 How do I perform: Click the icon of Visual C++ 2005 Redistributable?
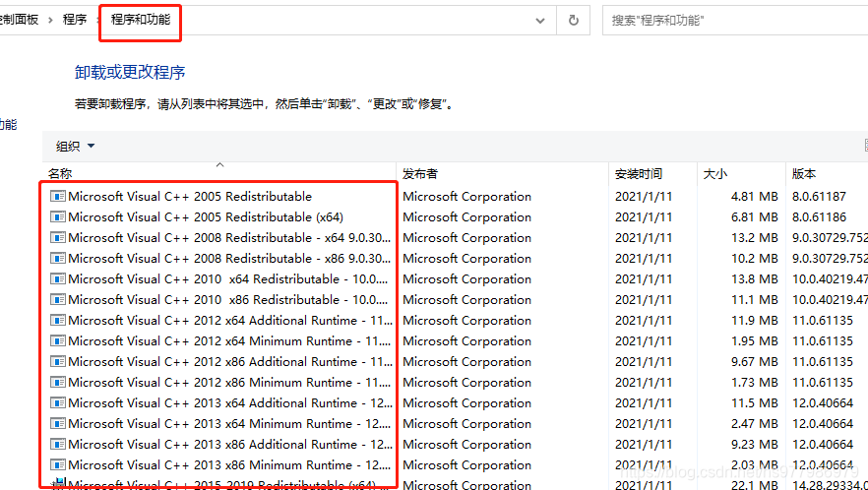click(57, 196)
